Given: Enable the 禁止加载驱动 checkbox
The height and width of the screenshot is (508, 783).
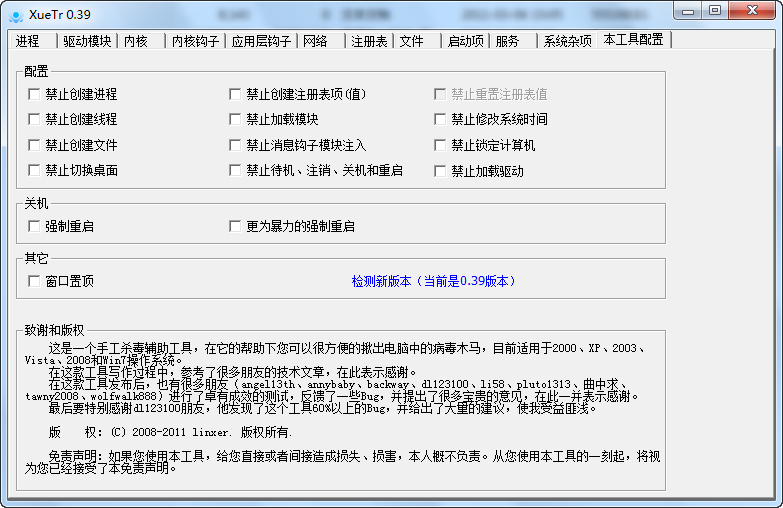Looking at the screenshot, I should 440,171.
